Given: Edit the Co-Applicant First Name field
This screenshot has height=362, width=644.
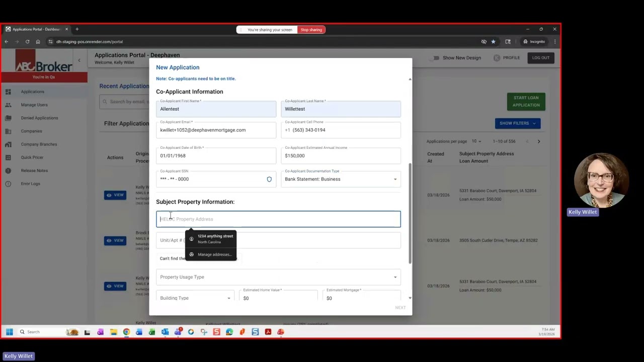Looking at the screenshot, I should (x=216, y=109).
